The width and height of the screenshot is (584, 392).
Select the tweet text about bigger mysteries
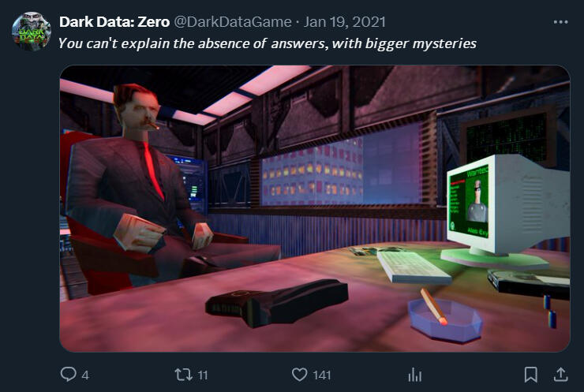click(x=267, y=43)
